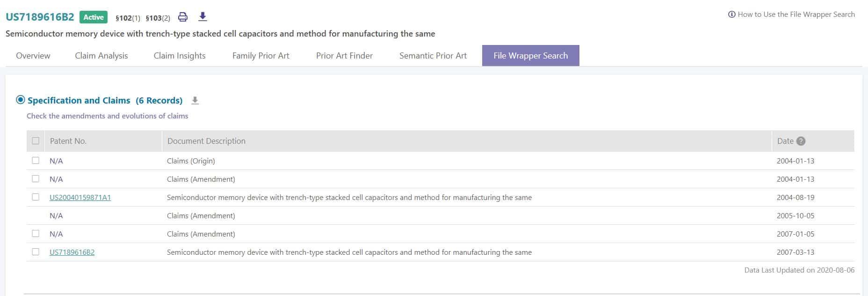Open the Family Prior Art tab
This screenshot has height=296, width=868.
click(261, 56)
